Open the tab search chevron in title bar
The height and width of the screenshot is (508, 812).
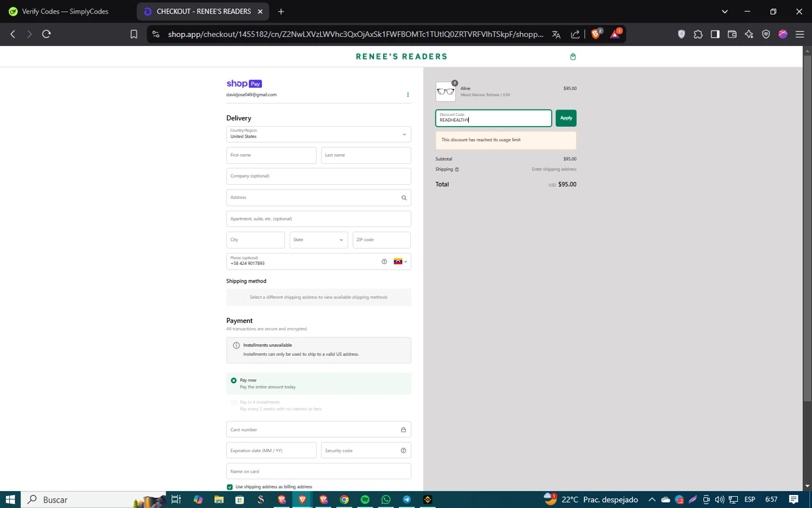coord(724,11)
